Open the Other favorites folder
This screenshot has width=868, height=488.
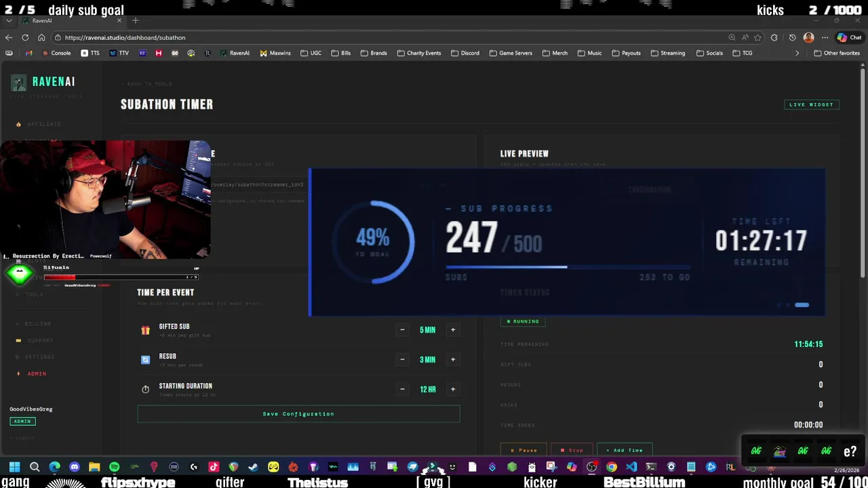coord(837,53)
